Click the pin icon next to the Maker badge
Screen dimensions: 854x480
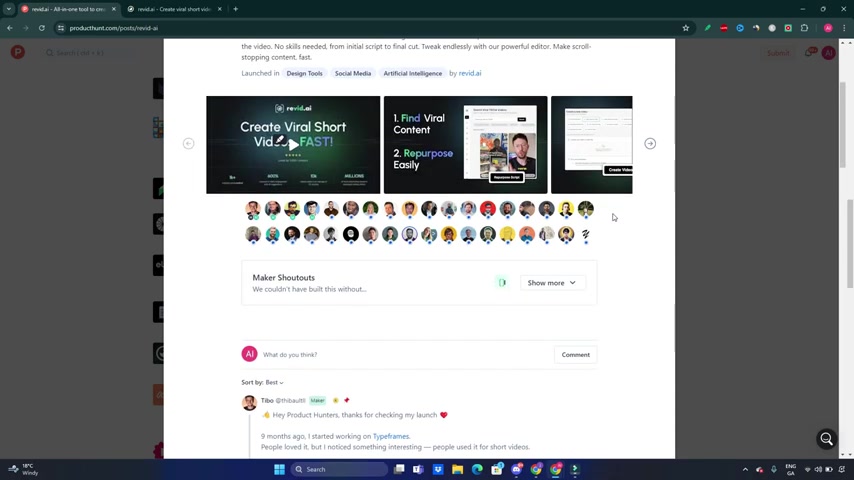pos(346,400)
